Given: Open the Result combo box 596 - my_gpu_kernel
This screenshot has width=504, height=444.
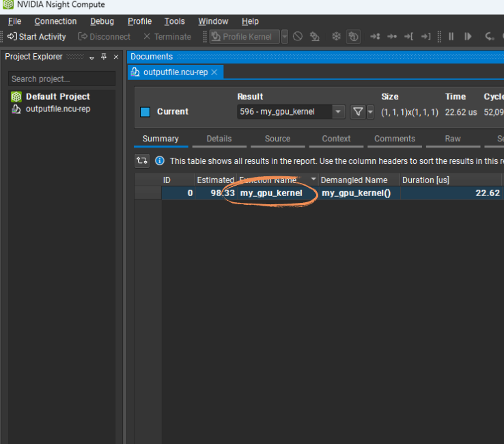Looking at the screenshot, I should (x=291, y=112).
